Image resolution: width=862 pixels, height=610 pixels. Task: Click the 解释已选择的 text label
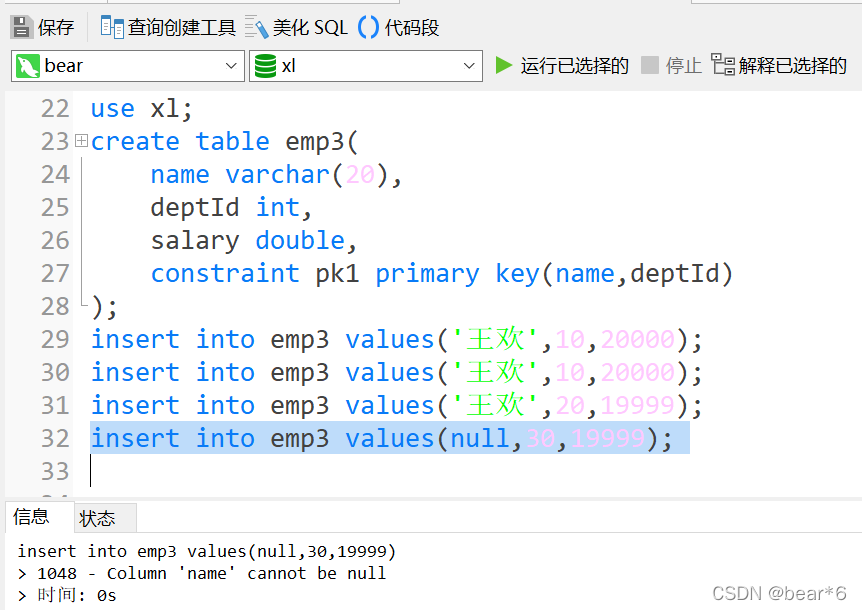pyautogui.click(x=792, y=65)
